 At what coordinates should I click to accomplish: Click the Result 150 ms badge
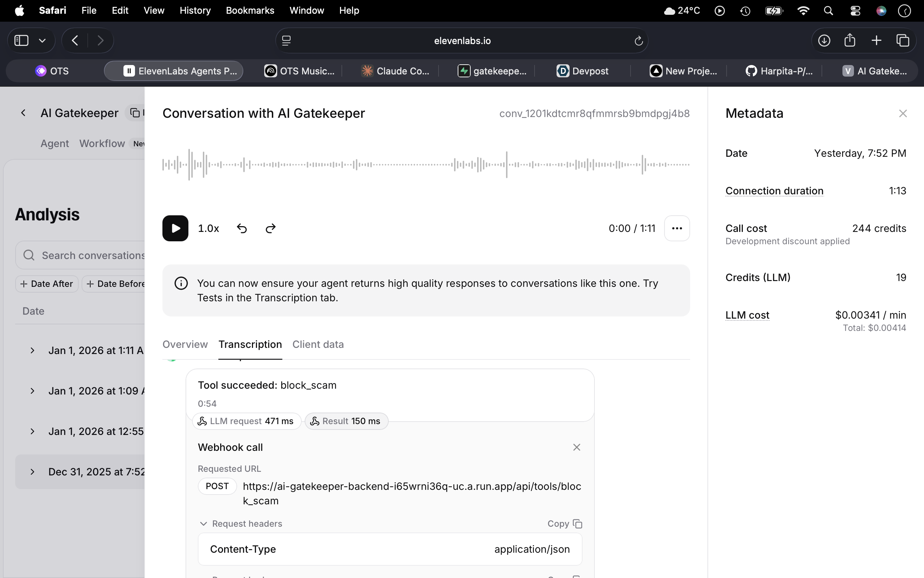click(x=346, y=421)
